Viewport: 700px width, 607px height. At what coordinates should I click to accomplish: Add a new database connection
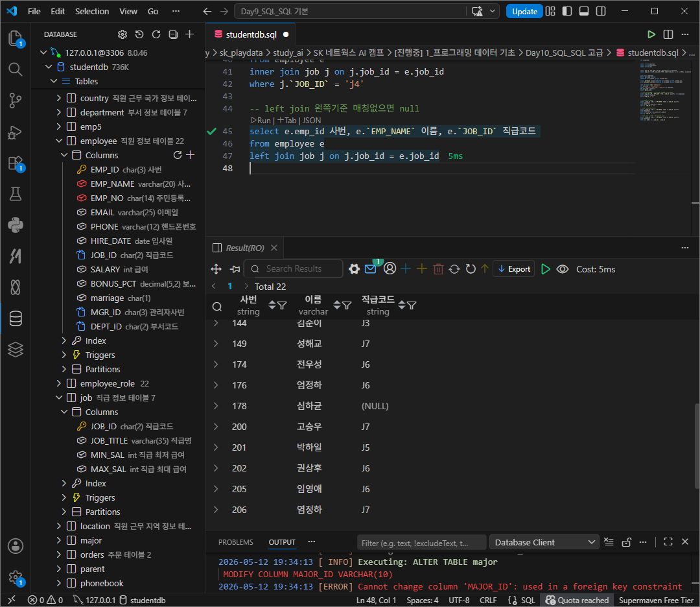tap(190, 34)
